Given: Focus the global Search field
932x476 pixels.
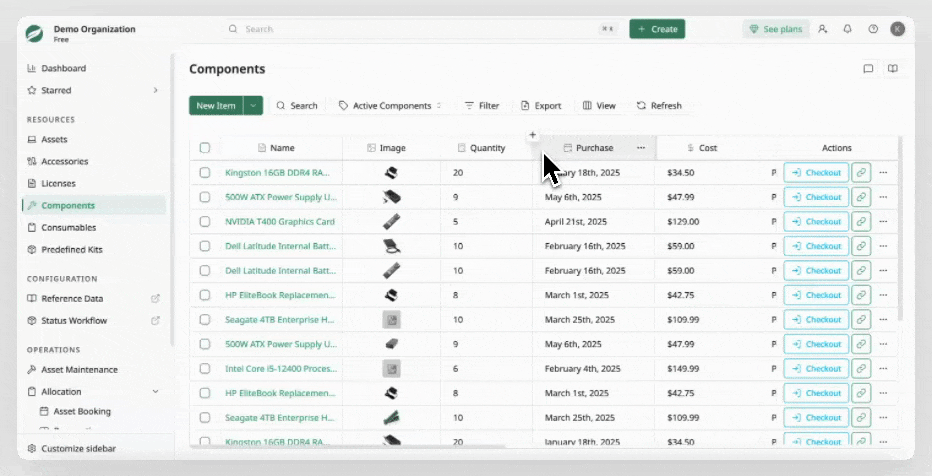Looking at the screenshot, I should click(422, 29).
